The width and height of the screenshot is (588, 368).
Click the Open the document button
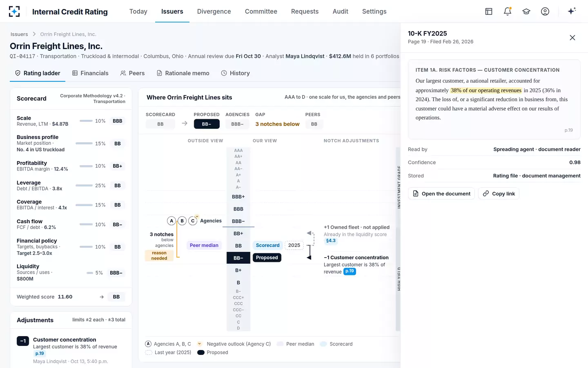(x=441, y=194)
